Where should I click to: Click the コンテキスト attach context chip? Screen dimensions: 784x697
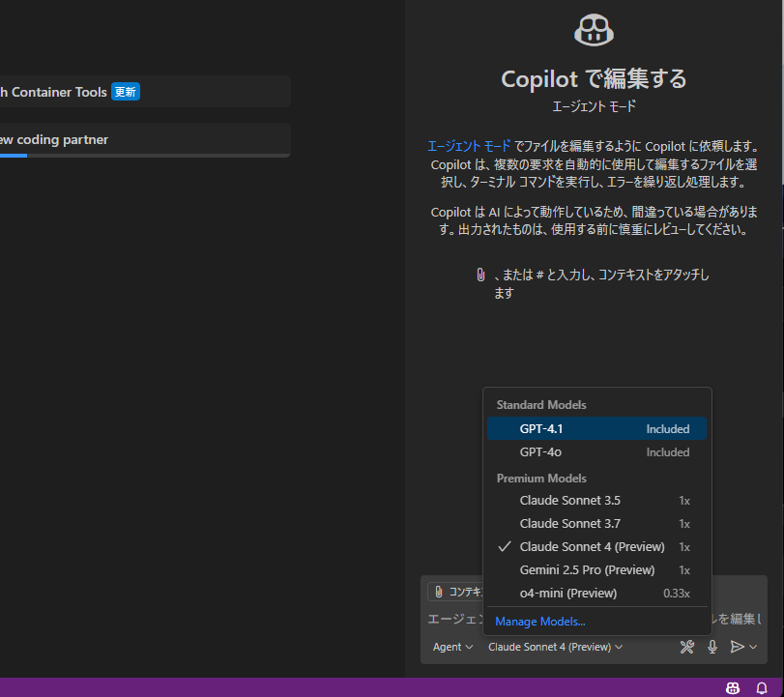456,592
